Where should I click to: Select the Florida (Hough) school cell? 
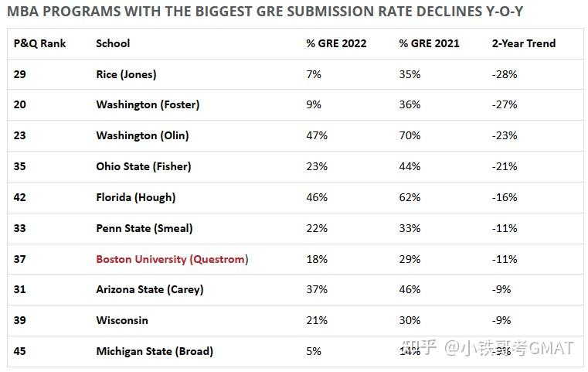[x=135, y=197]
